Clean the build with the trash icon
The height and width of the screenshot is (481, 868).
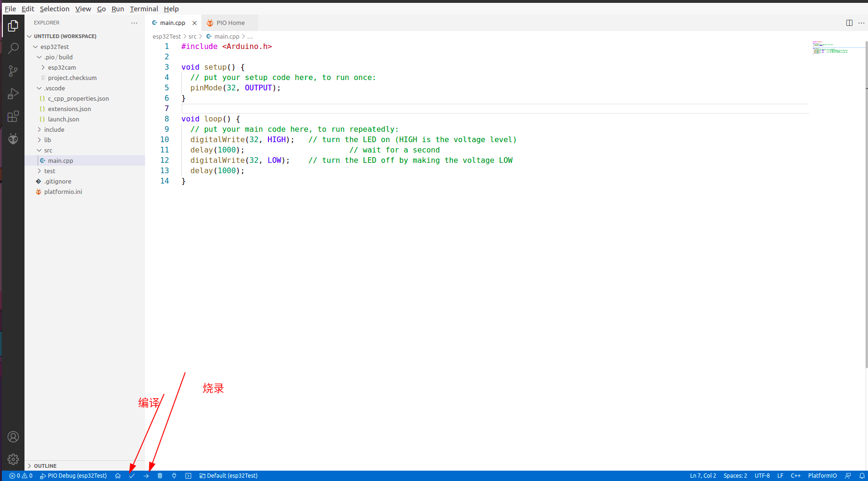tap(160, 475)
